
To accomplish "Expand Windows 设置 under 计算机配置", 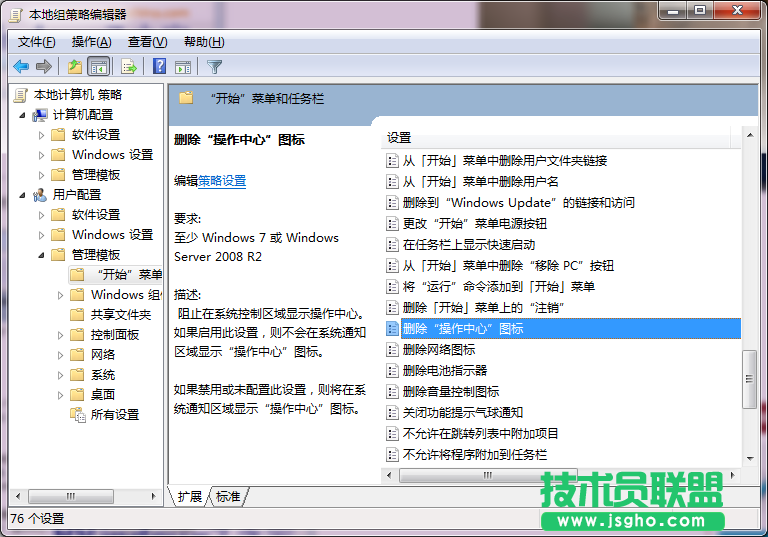I will [41, 155].
